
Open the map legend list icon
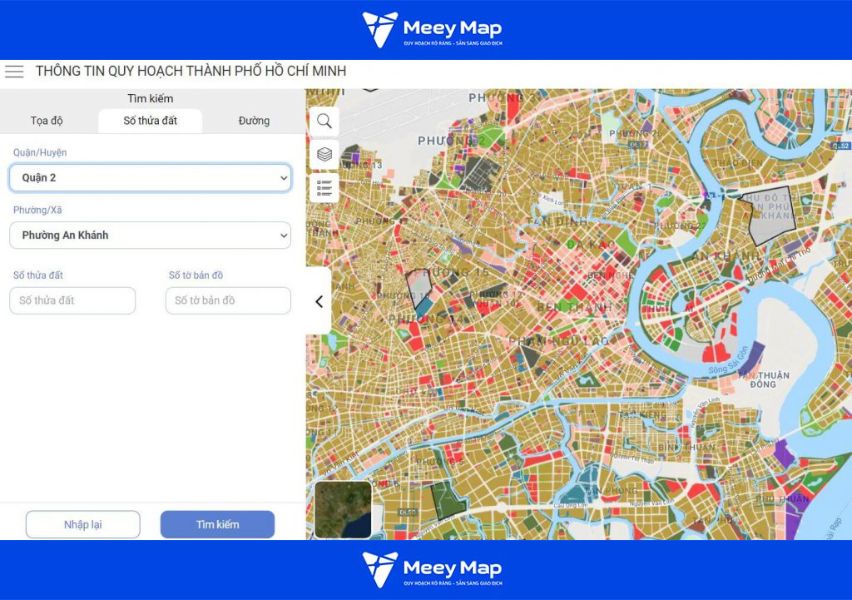tap(324, 188)
